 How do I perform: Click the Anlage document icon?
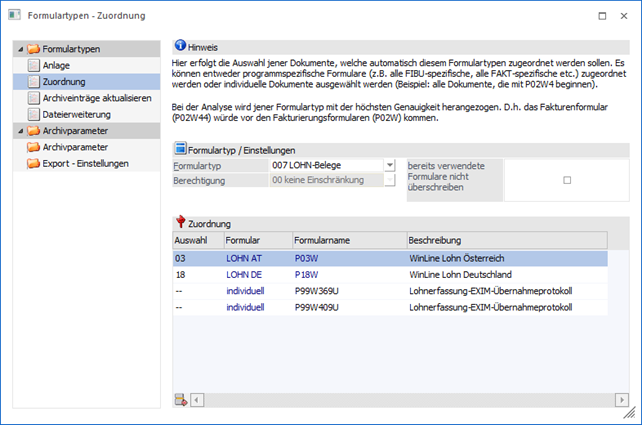(x=33, y=65)
